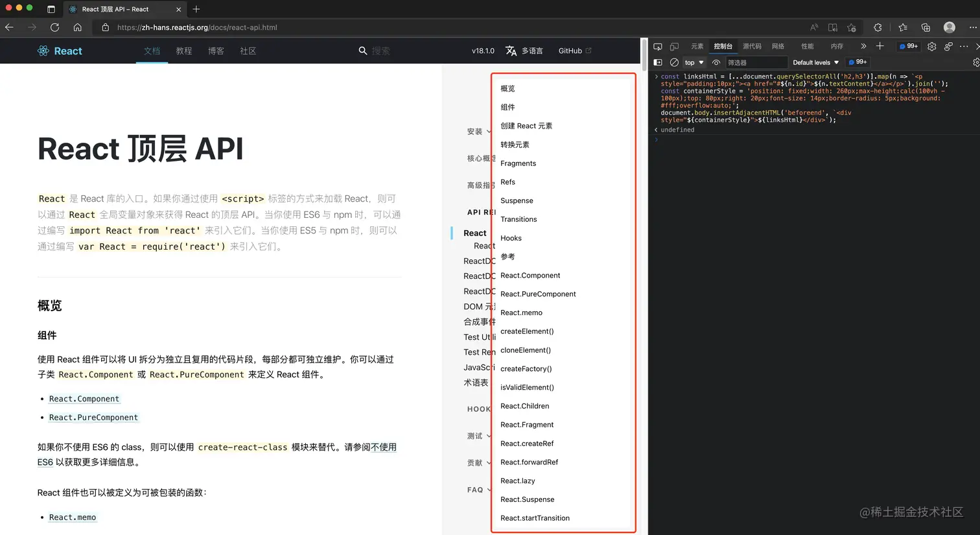Open the tab actions icon beside window controls
Image resolution: width=980 pixels, height=535 pixels.
pos(51,9)
